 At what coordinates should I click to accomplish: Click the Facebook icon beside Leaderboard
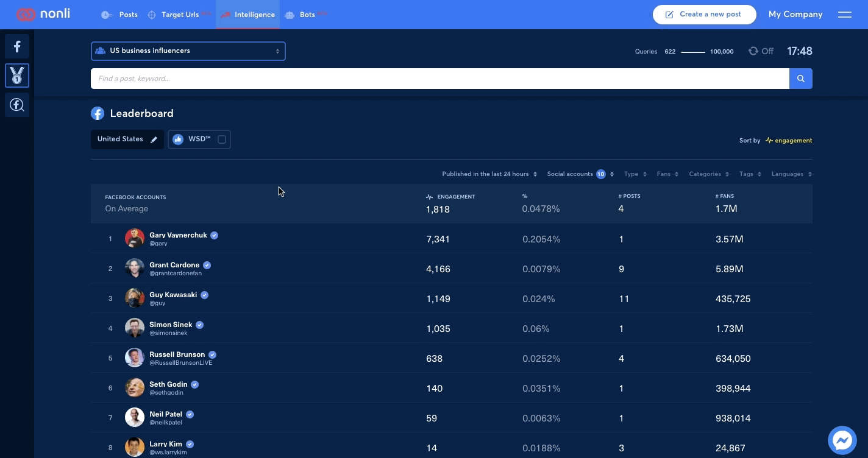click(x=98, y=113)
